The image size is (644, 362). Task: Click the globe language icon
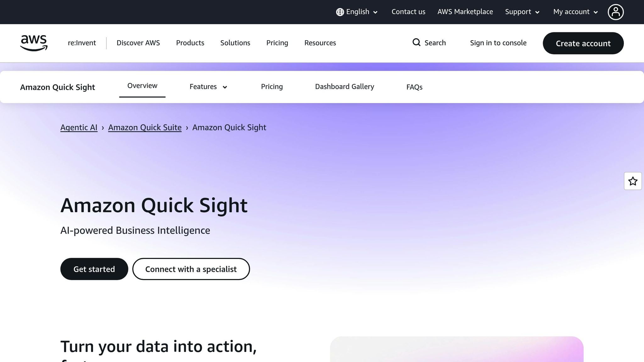click(x=340, y=12)
